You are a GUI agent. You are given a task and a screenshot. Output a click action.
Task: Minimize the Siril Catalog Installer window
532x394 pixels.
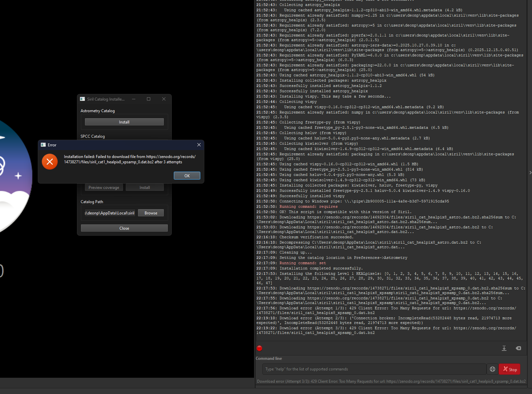tap(134, 99)
